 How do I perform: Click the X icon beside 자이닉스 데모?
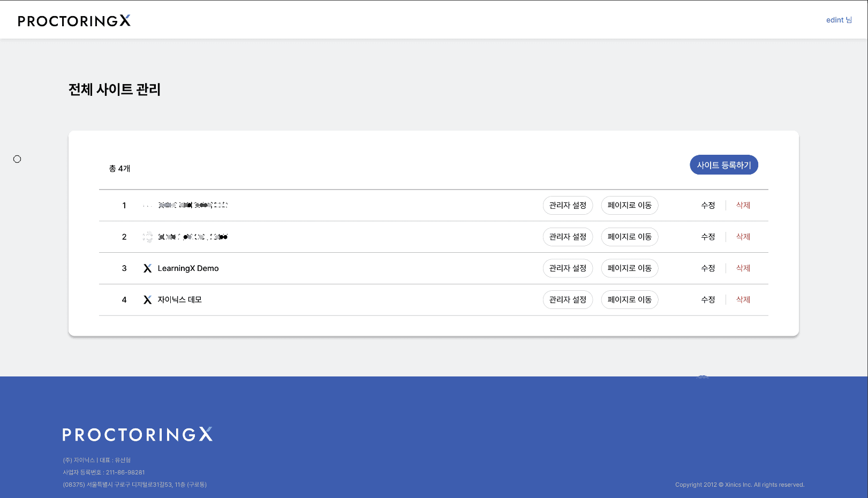[147, 300]
